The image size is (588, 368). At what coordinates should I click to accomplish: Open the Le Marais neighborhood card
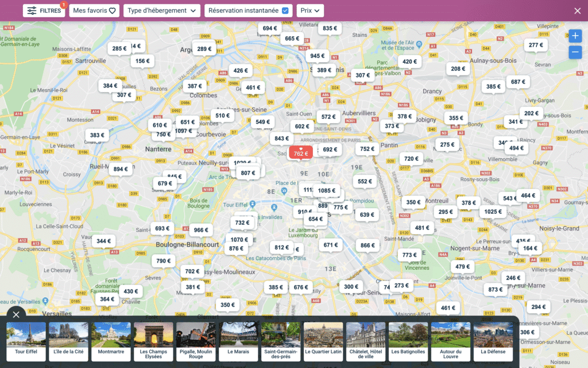tap(238, 342)
